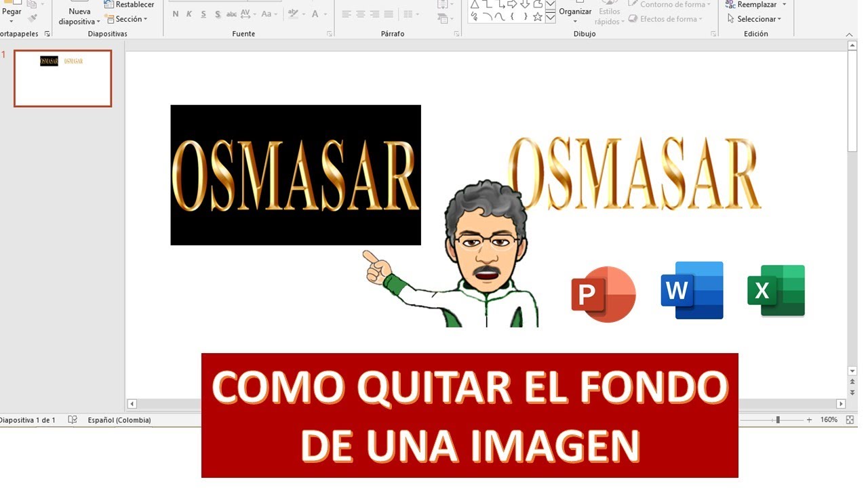This screenshot has width=868, height=488.
Task: Click the horizontal scrollbar right arrow
Action: 841,404
